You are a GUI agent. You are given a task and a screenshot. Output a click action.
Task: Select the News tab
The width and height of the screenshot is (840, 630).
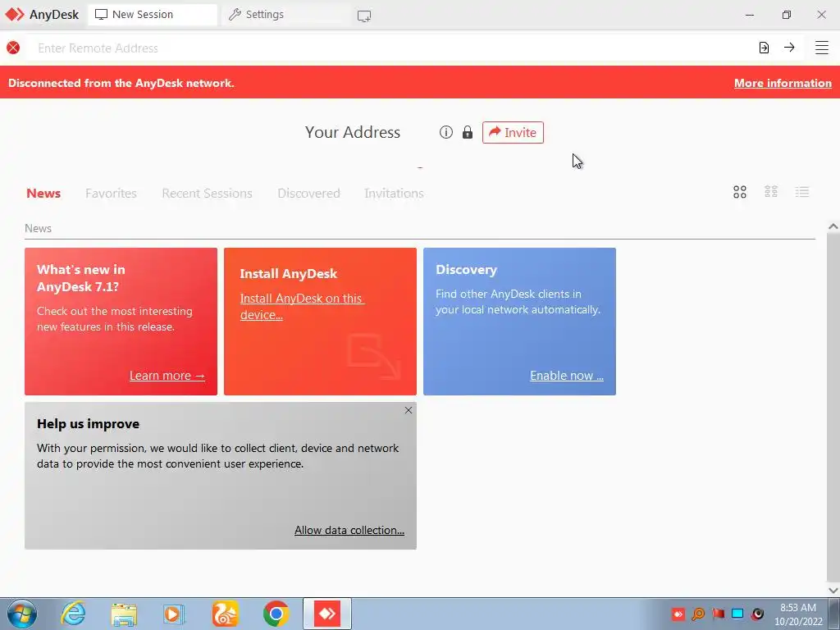[x=43, y=194]
